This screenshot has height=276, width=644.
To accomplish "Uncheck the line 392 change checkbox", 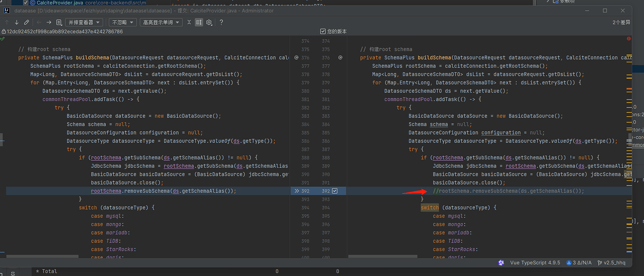I will (x=335, y=191).
